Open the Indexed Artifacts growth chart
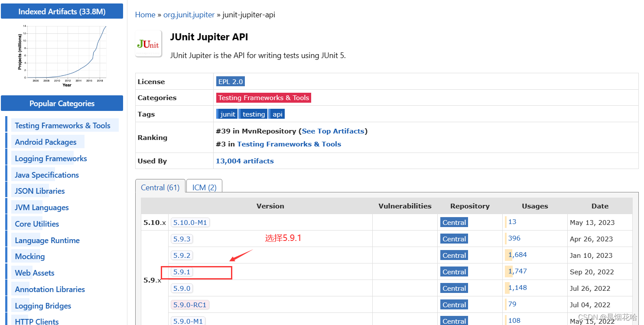644x325 pixels. 62,55
